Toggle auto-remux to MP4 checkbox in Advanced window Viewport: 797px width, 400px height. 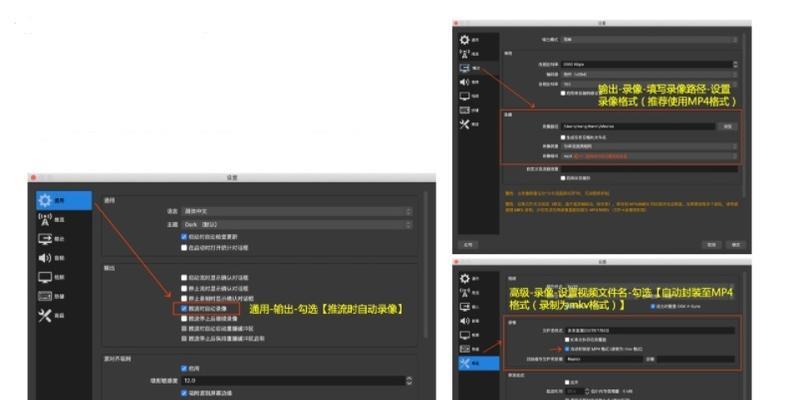(567, 349)
